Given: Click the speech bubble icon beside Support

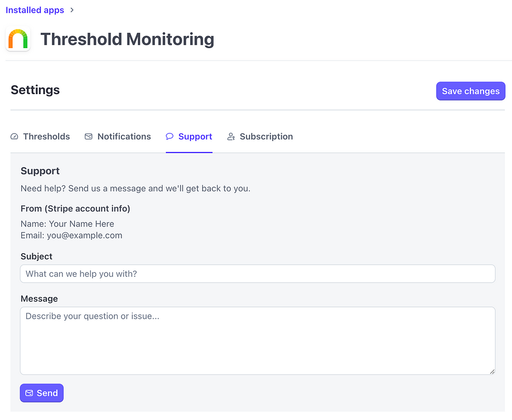Looking at the screenshot, I should (x=170, y=137).
